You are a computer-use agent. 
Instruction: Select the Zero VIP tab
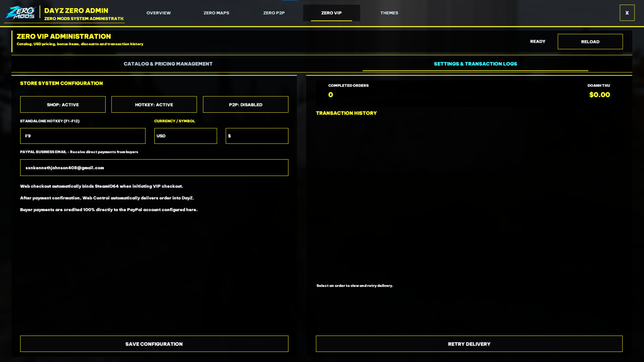pos(331,13)
